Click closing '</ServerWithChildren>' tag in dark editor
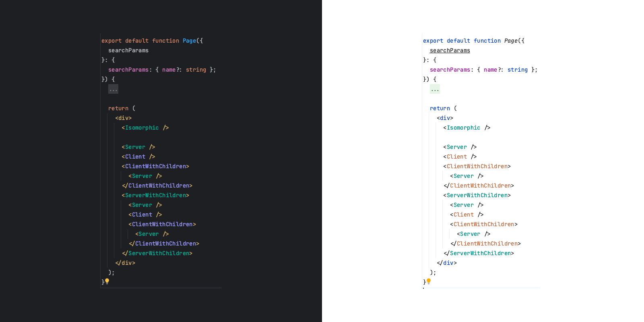The image size is (644, 322). point(157,253)
